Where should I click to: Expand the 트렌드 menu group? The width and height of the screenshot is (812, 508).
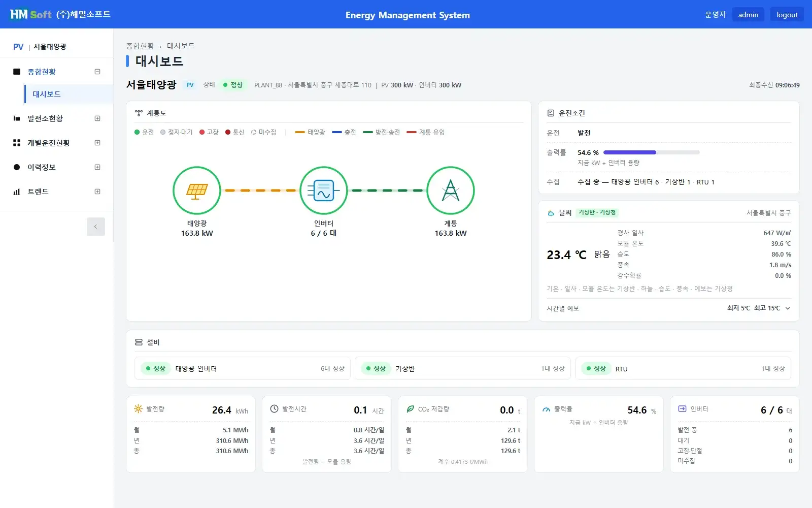click(x=97, y=192)
